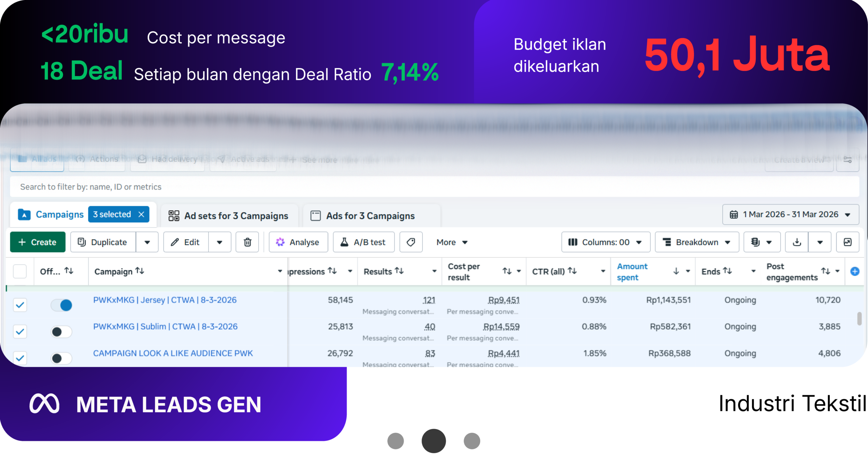
Task: Clear selection with the 3 selected X
Action: [x=141, y=214]
